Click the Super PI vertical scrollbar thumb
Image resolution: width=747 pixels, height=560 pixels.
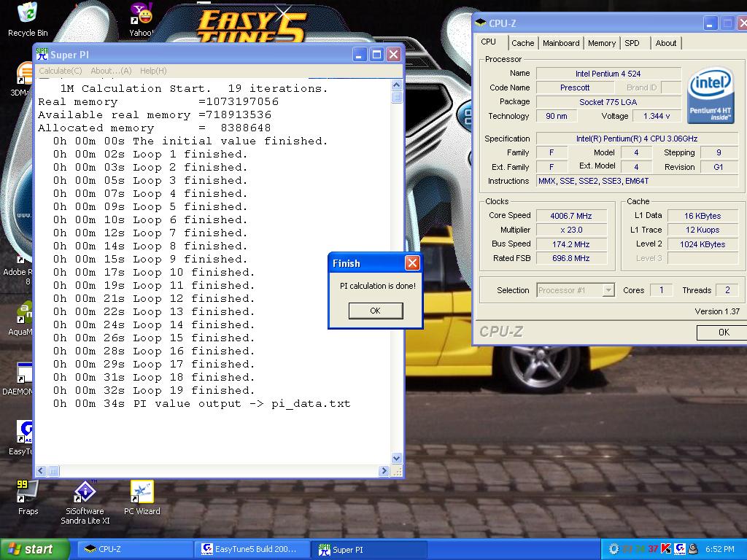pyautogui.click(x=396, y=97)
